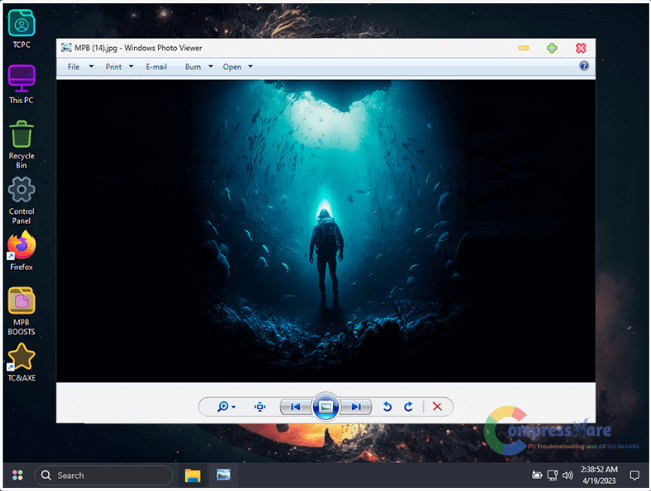The height and width of the screenshot is (491, 651).
Task: Open the volume tray icon
Action: (x=568, y=475)
